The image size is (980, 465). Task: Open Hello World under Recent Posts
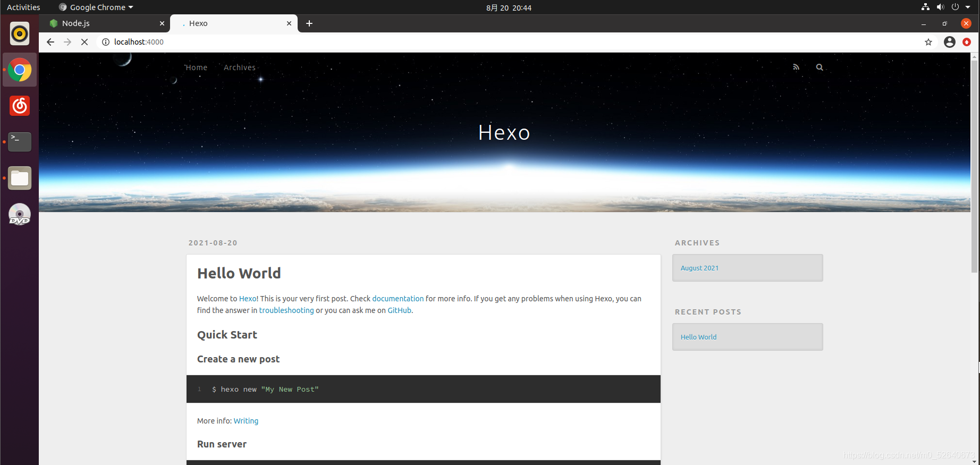(x=698, y=337)
